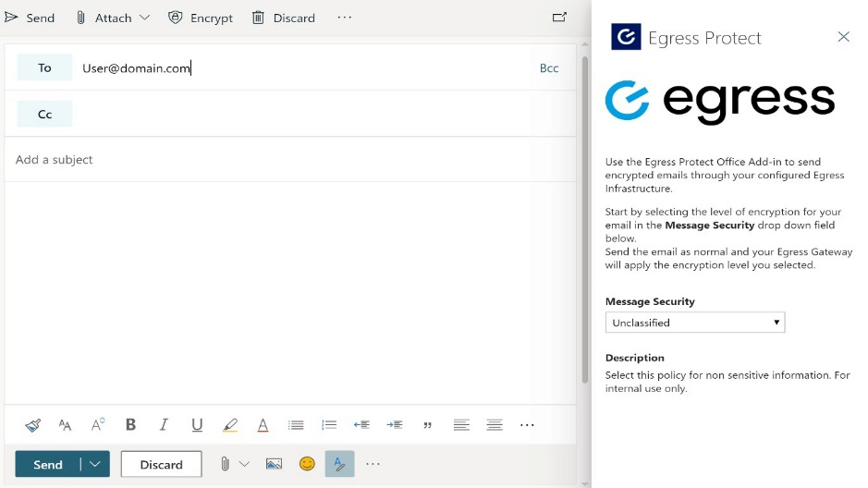Click Send in the top toolbar
Image resolution: width=868 pixels, height=488 pixels.
pyautogui.click(x=30, y=18)
